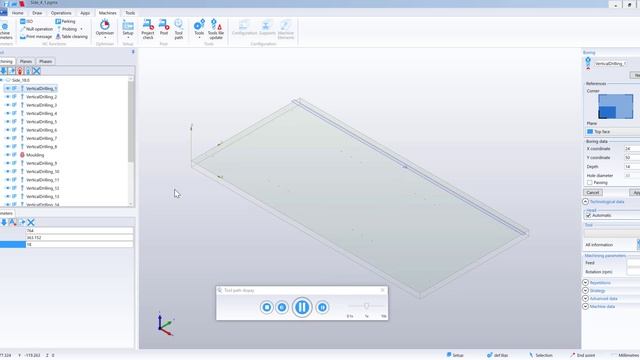Switch to the Planes tab
This screenshot has height=360, width=640.
pos(26,61)
